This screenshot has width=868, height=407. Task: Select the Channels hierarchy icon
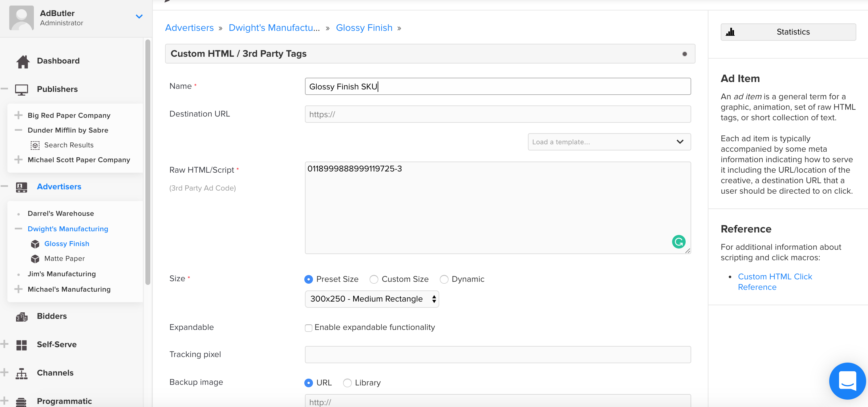coord(22,373)
